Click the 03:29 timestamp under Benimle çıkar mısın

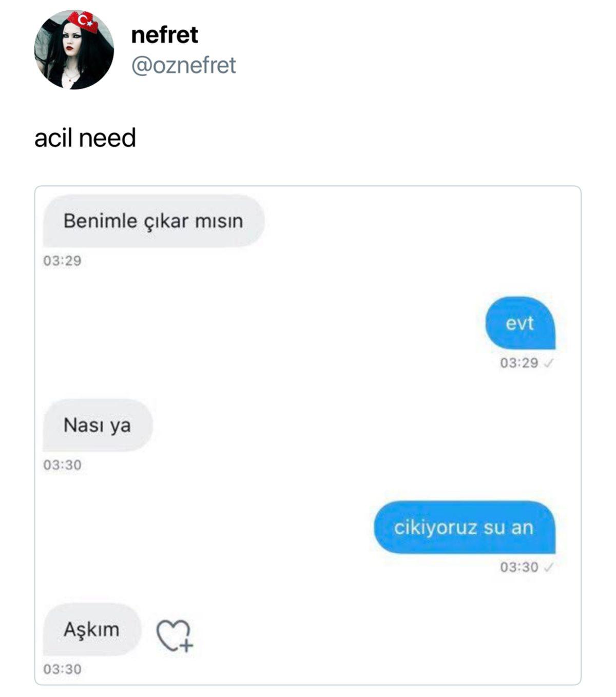click(62, 261)
